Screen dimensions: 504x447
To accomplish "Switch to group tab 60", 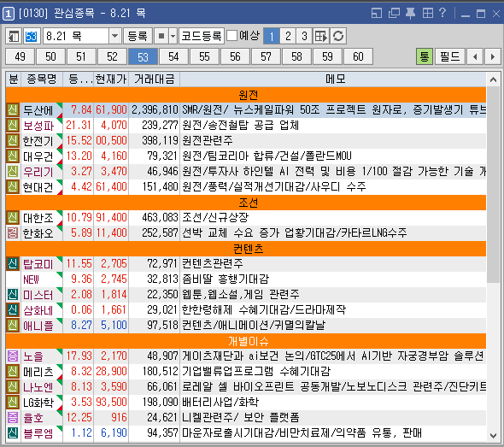I will click(358, 56).
